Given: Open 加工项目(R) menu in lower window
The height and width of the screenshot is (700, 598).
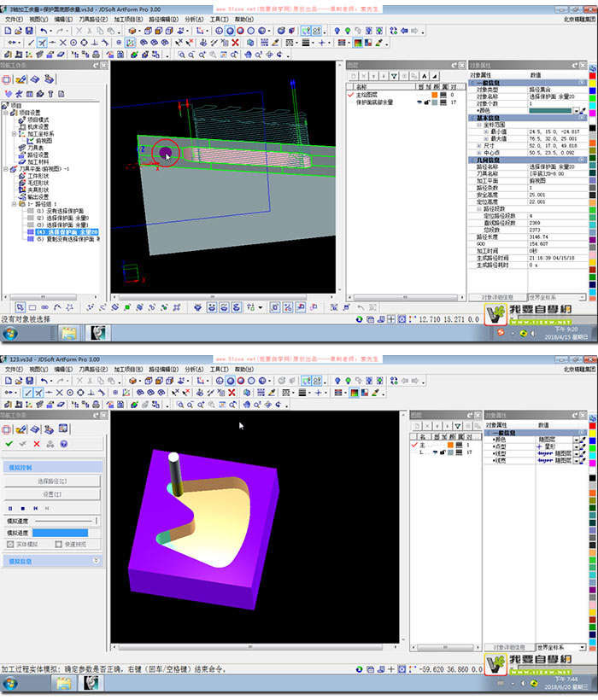Looking at the screenshot, I should [x=128, y=369].
